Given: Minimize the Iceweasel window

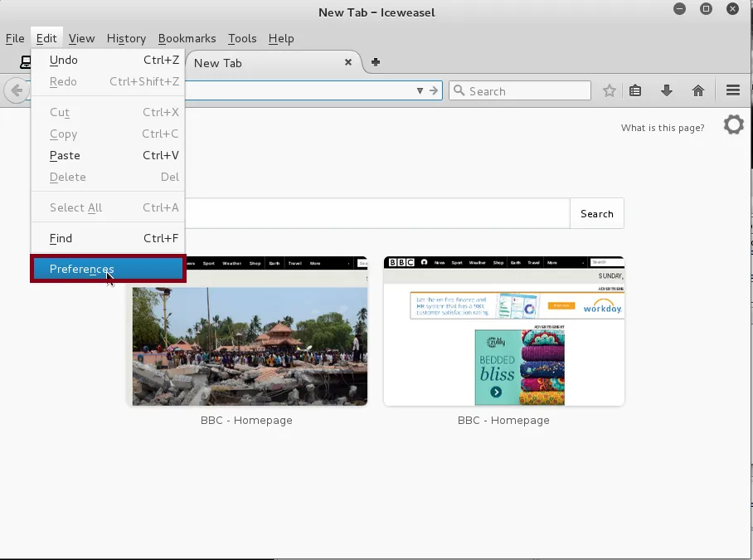Looking at the screenshot, I should 679,8.
